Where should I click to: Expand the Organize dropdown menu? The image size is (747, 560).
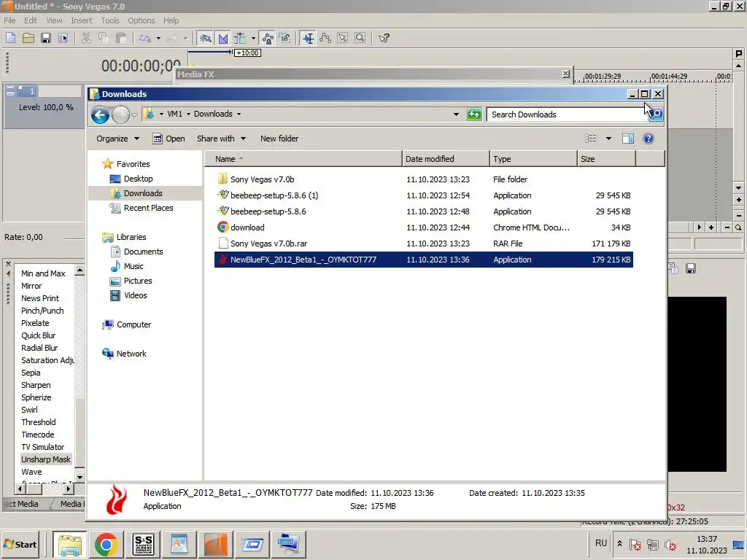point(117,139)
